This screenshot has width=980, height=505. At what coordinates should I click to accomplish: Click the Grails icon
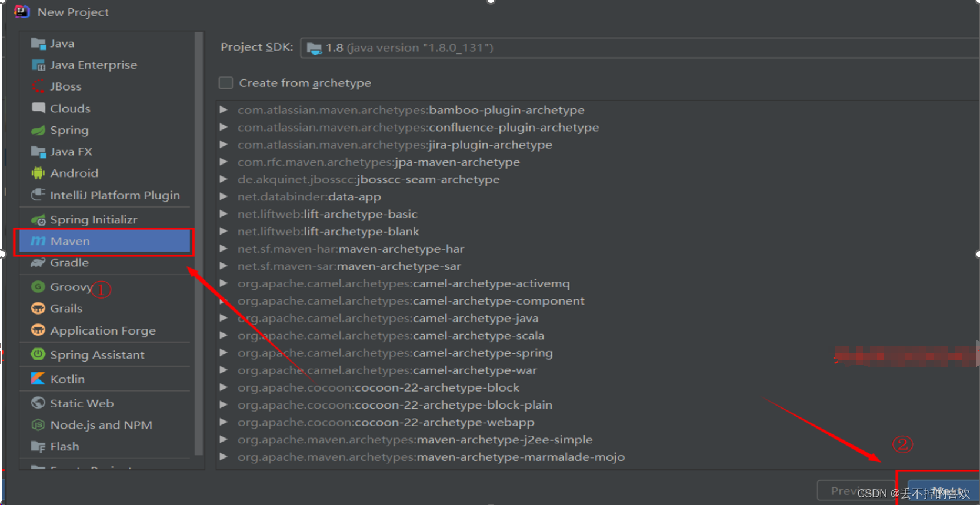38,309
